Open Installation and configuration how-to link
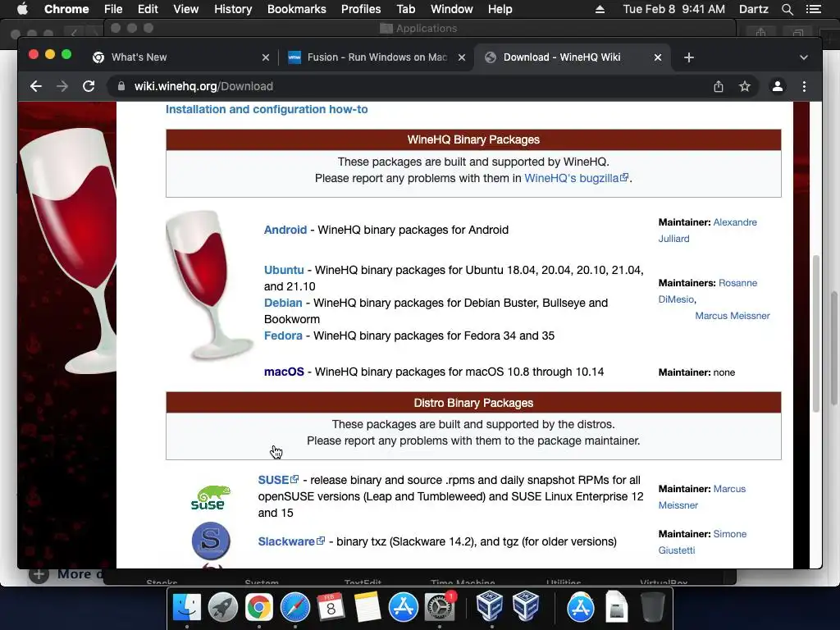 click(x=267, y=109)
